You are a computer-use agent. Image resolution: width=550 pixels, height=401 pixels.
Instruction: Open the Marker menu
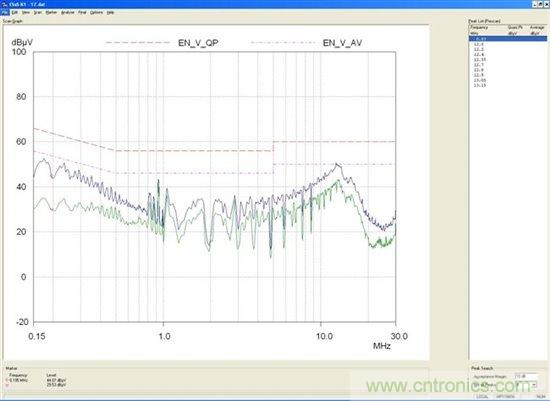click(x=51, y=12)
